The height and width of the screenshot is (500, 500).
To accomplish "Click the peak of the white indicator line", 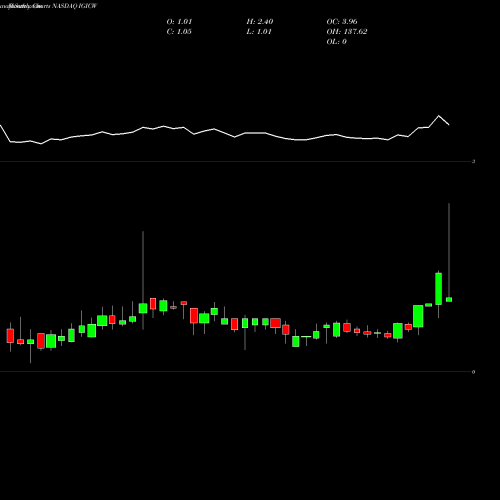I will click(x=439, y=116).
